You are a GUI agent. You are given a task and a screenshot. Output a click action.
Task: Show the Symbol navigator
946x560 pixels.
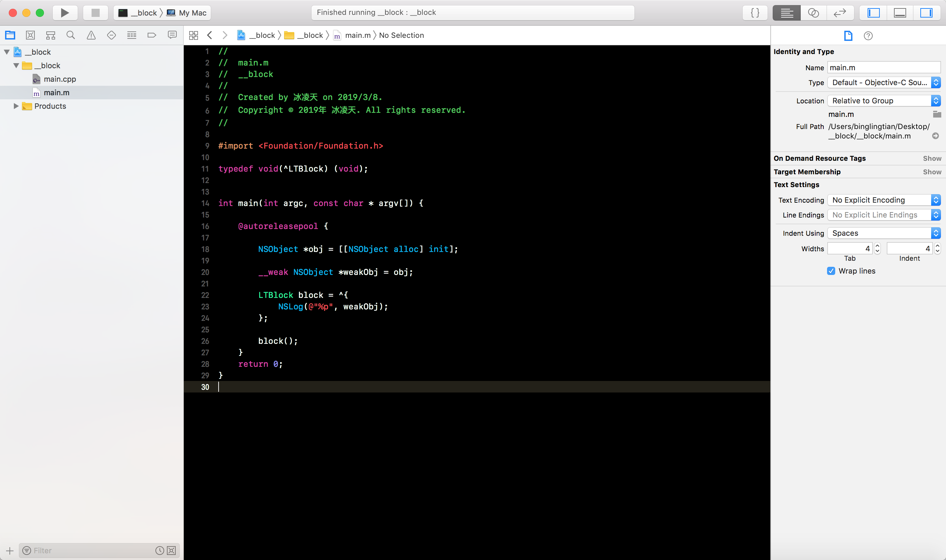51,35
